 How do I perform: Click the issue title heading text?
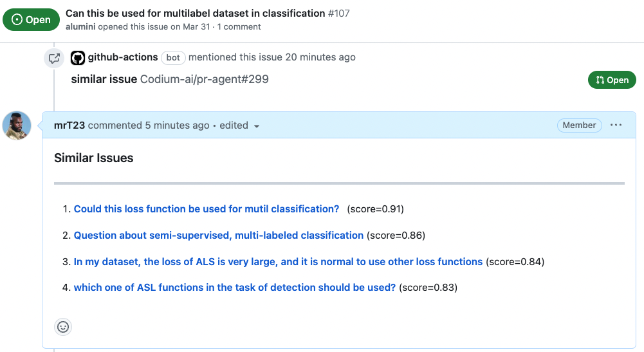196,13
